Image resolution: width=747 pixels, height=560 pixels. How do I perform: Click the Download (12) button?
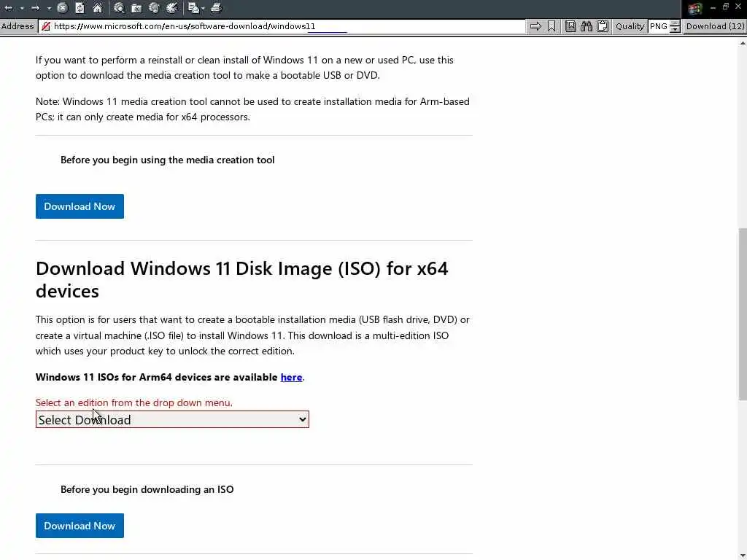tap(715, 26)
